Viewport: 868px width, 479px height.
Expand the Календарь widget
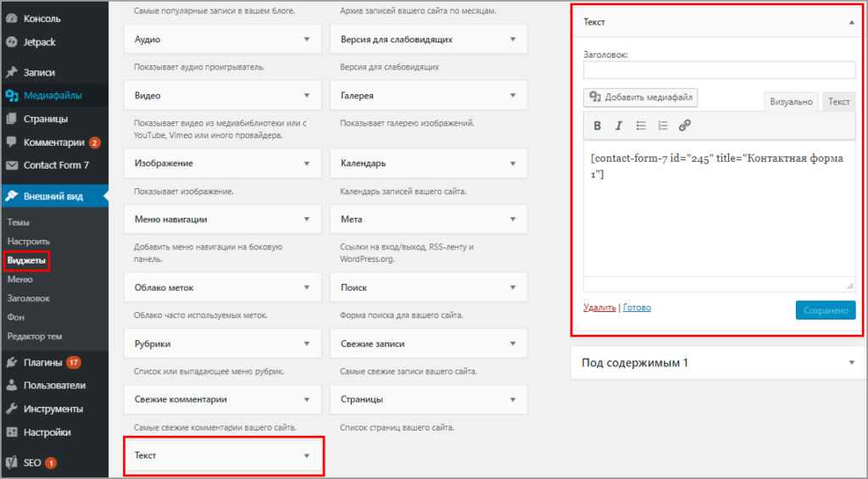click(x=513, y=163)
